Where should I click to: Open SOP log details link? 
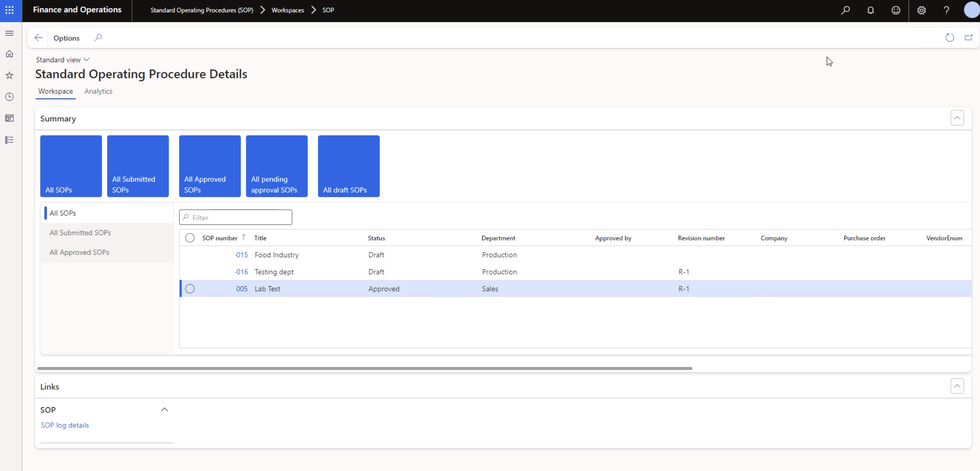(64, 425)
